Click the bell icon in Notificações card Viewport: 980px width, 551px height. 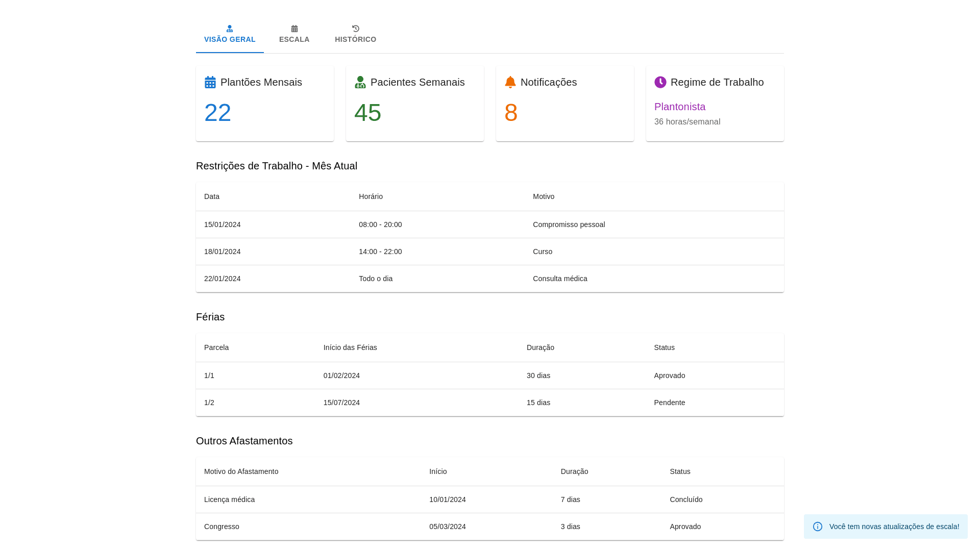(510, 82)
